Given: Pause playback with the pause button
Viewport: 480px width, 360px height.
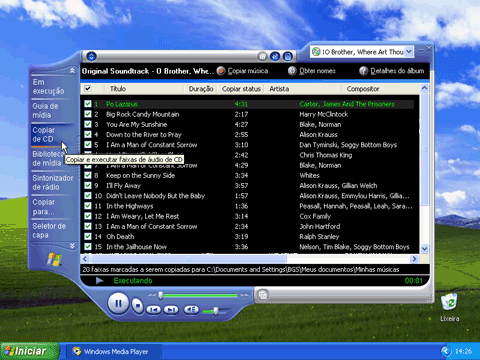Looking at the screenshot, I should point(118,304).
